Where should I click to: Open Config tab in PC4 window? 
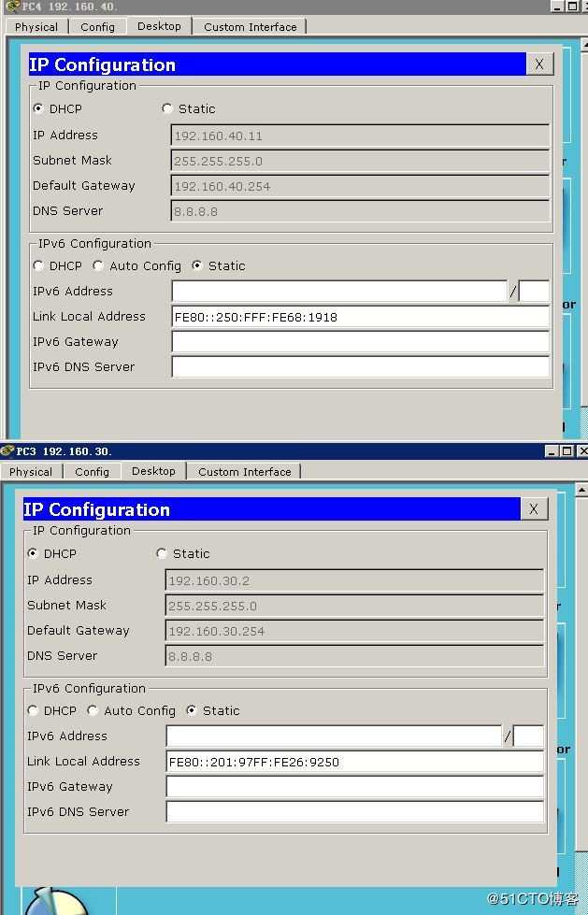(x=97, y=27)
